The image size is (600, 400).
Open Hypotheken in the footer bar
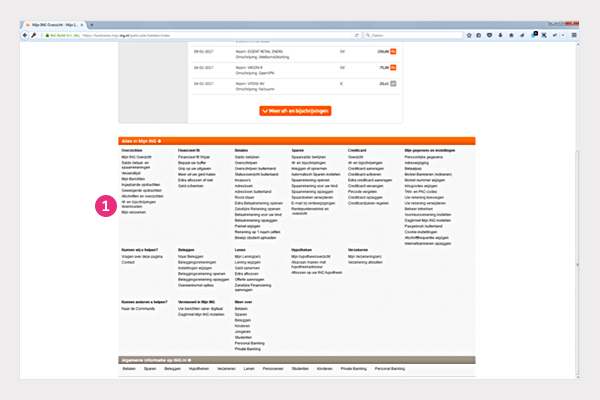[x=199, y=369]
